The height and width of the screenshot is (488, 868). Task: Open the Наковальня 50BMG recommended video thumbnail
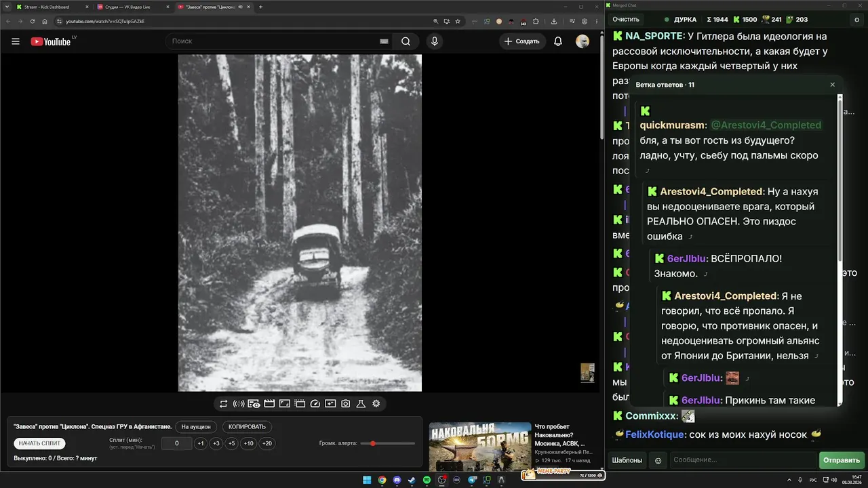[480, 446]
